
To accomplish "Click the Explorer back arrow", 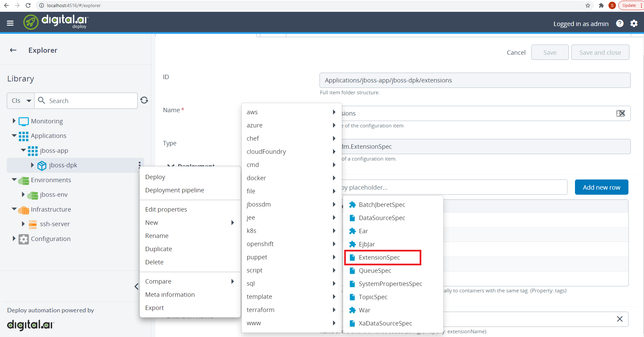I will [13, 50].
